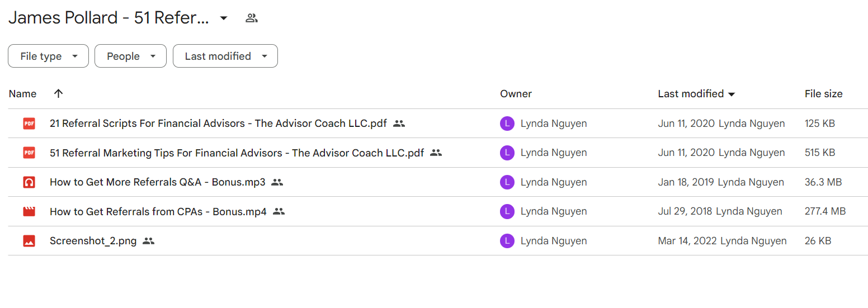The image size is (868, 308).
Task: Click the shared-folder people icon beside the folder title
Action: pos(252,18)
